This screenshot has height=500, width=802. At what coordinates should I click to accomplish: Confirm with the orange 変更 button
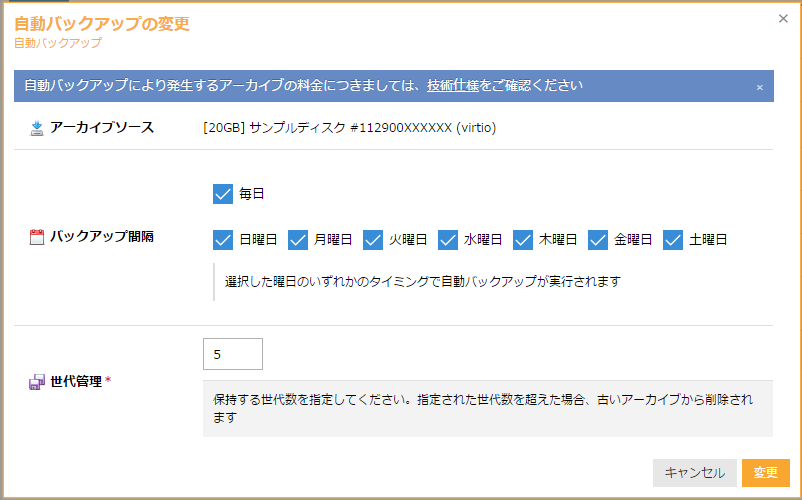tap(765, 473)
